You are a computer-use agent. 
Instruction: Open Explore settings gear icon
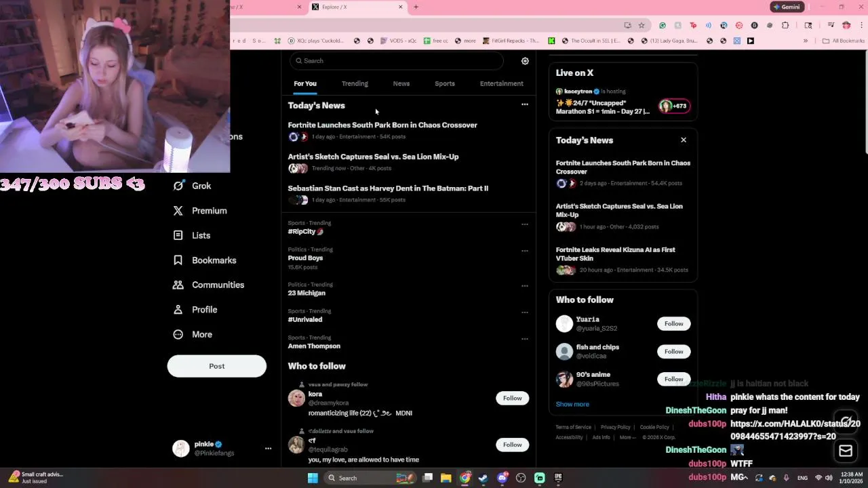[525, 61]
